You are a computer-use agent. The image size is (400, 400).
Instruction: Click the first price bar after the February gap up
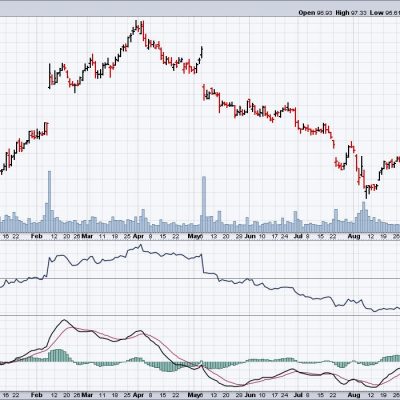click(x=49, y=76)
